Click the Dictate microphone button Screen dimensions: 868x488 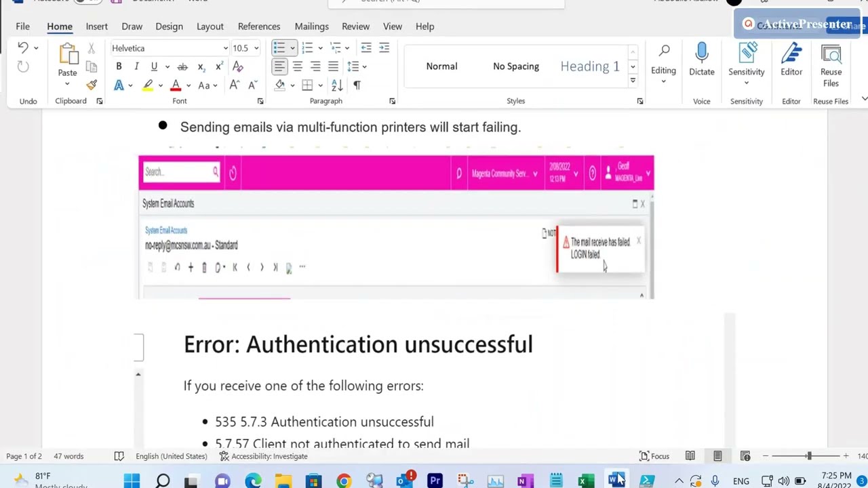point(702,60)
